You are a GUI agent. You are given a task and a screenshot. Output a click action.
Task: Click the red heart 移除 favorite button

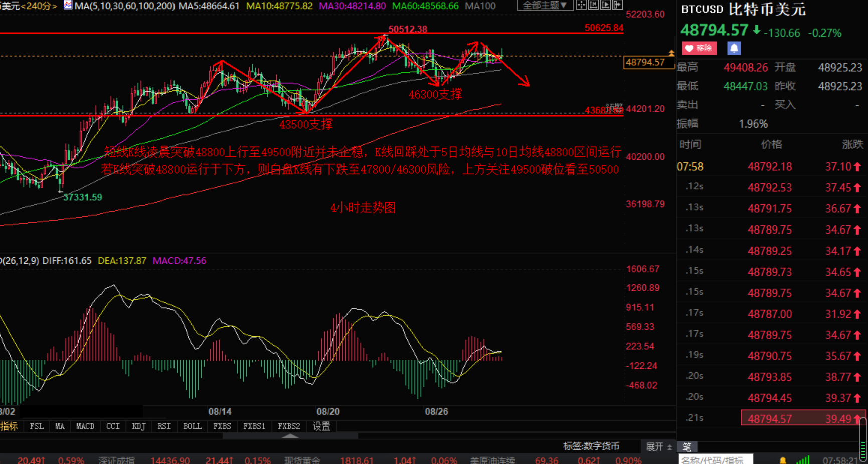pyautogui.click(x=699, y=48)
